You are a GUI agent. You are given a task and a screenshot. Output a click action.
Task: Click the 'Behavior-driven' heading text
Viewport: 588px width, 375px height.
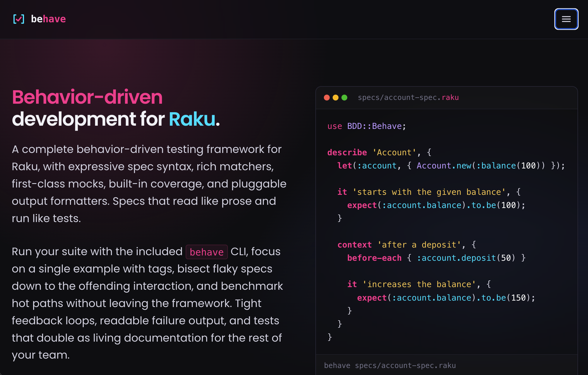point(87,97)
